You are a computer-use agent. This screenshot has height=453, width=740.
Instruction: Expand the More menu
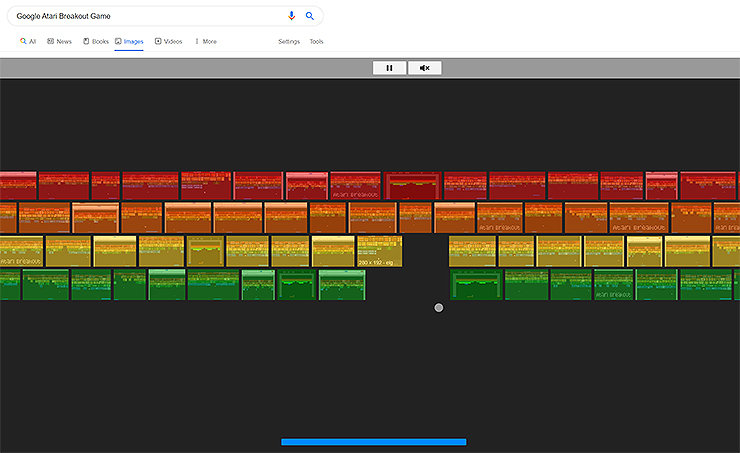point(206,42)
